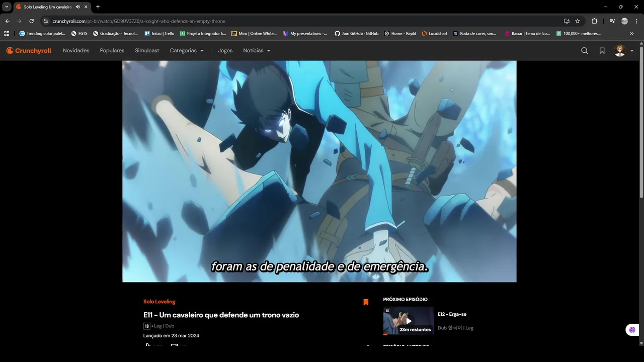
Task: Open the watchlist bookmark icon in header
Action: [x=602, y=51]
